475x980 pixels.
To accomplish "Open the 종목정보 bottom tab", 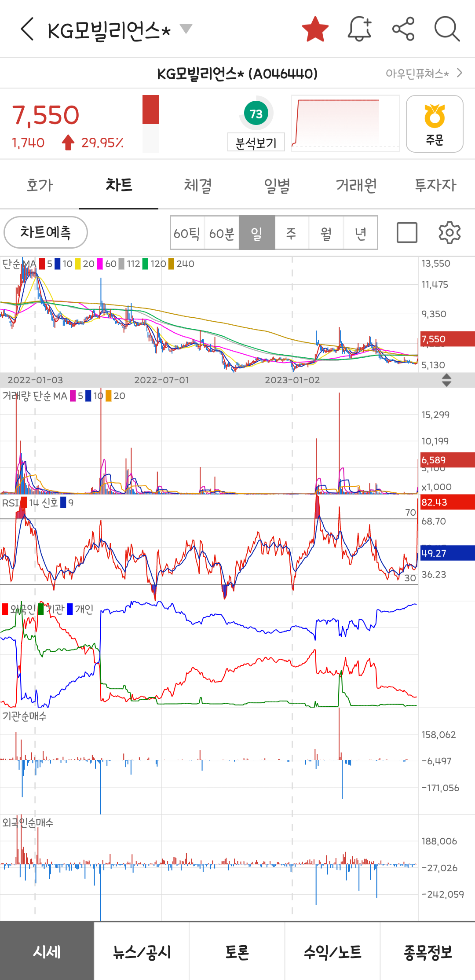I will 428,951.
